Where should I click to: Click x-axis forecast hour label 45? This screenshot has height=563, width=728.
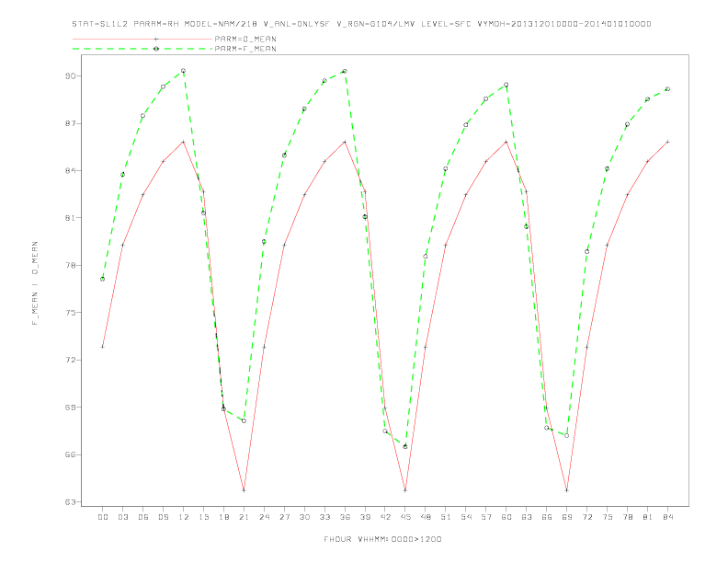[405, 517]
